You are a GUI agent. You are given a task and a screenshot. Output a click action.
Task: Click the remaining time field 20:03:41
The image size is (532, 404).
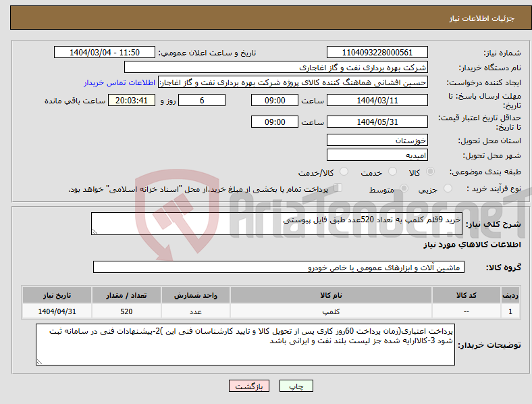131,101
